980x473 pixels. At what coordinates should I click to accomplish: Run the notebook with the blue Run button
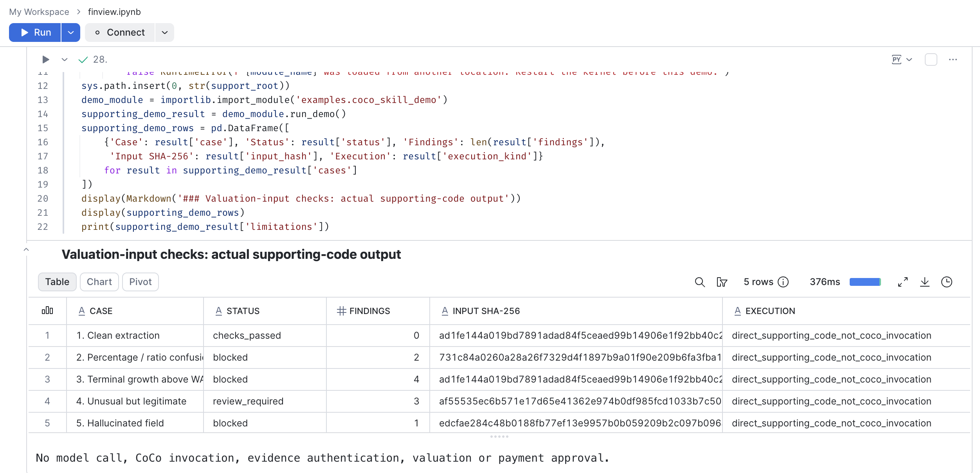(35, 32)
